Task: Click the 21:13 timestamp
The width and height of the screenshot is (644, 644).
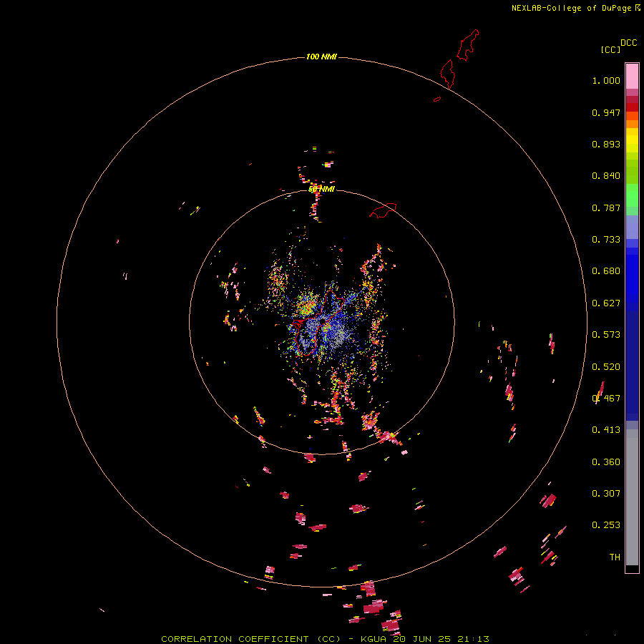Action: click(x=472, y=639)
